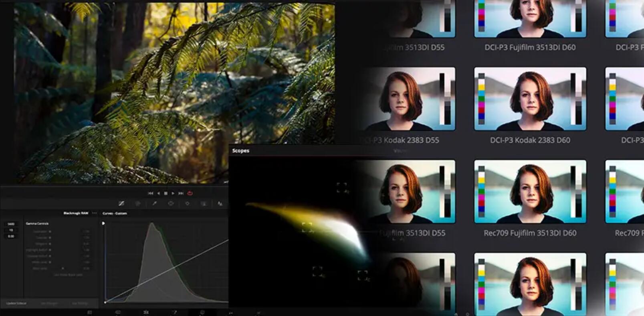
Task: Open the Magic Mask palette icon
Action: click(x=204, y=204)
